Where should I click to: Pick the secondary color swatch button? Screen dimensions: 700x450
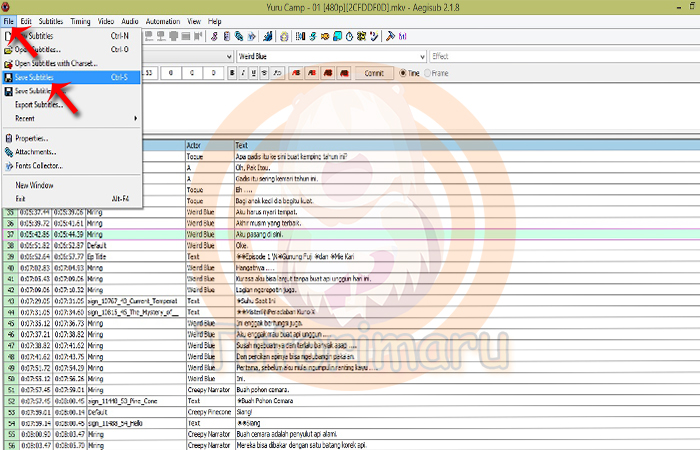coord(312,73)
